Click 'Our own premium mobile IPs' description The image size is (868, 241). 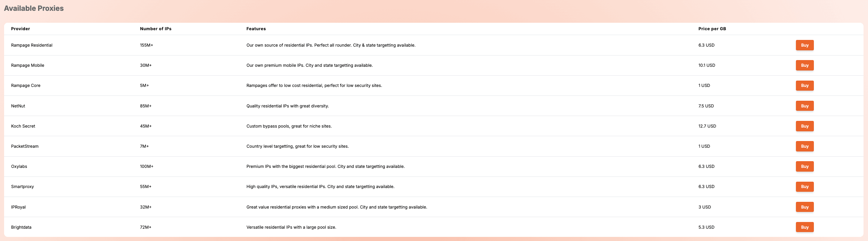310,65
